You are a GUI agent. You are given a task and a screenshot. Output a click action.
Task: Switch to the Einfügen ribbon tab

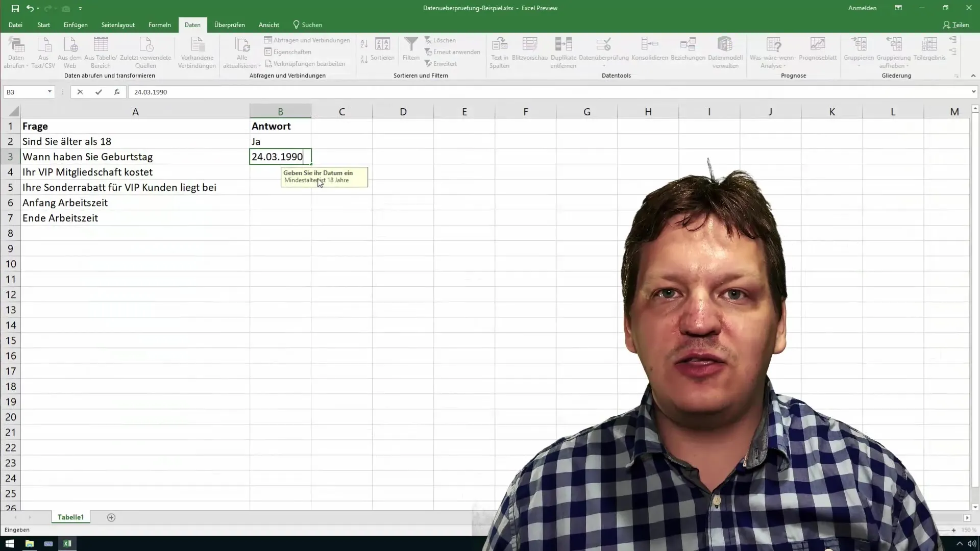(x=76, y=24)
